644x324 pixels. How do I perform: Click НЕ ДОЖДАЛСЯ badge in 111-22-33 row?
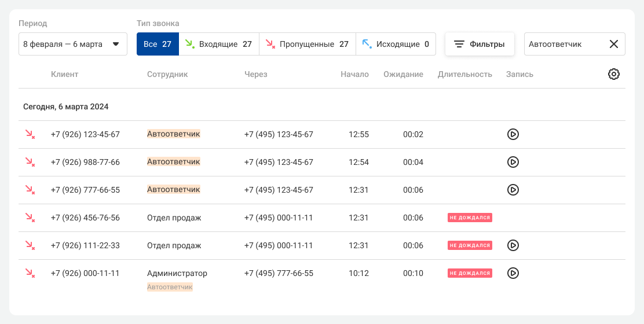pos(470,245)
